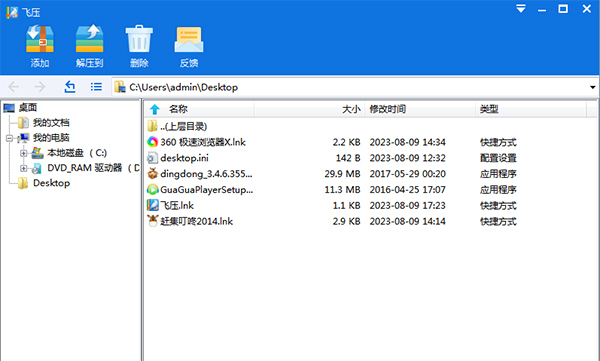This screenshot has height=361, width=600.
Task: Click the 142 B size cell
Action: pyautogui.click(x=348, y=158)
